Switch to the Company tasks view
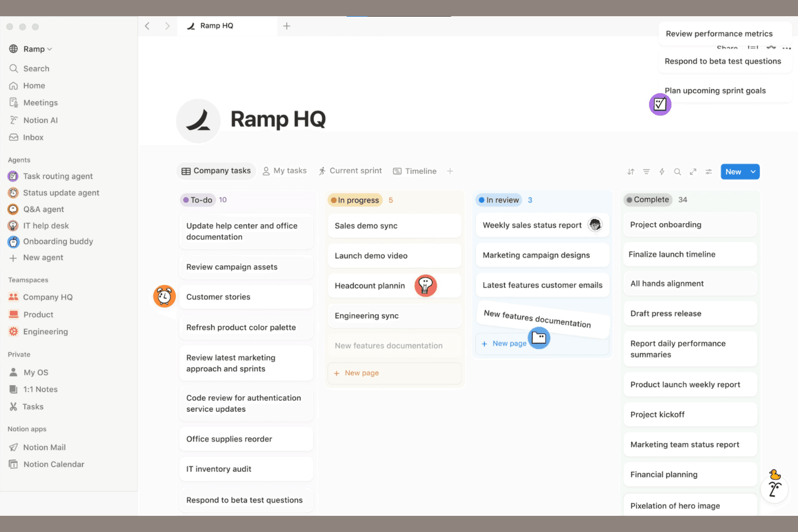Viewport: 798px width, 532px height. [216, 171]
